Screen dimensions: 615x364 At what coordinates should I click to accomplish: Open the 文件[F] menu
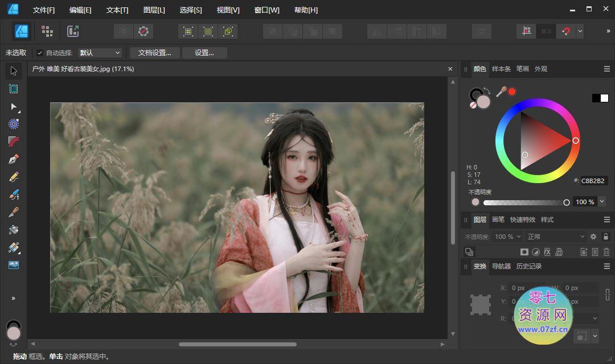click(44, 10)
